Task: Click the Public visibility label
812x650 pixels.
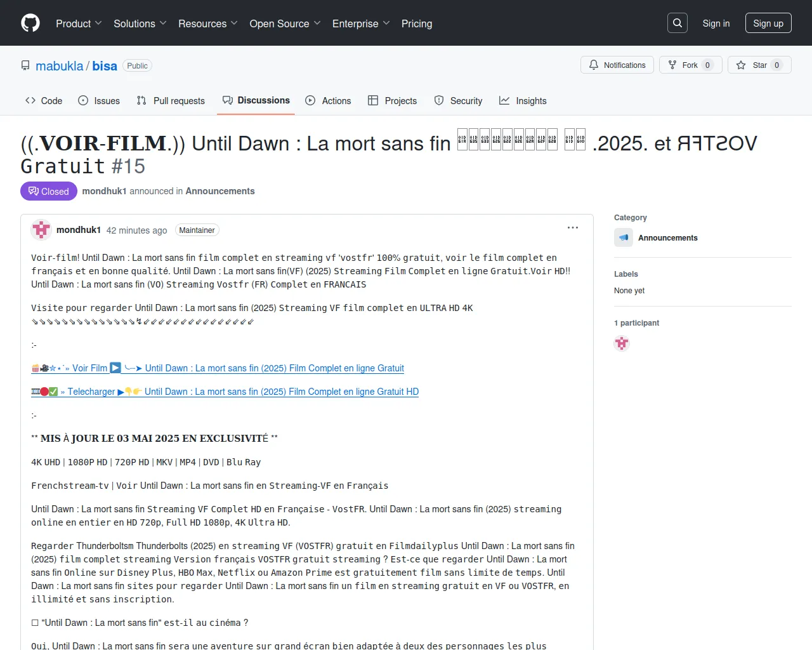Action: (x=137, y=66)
